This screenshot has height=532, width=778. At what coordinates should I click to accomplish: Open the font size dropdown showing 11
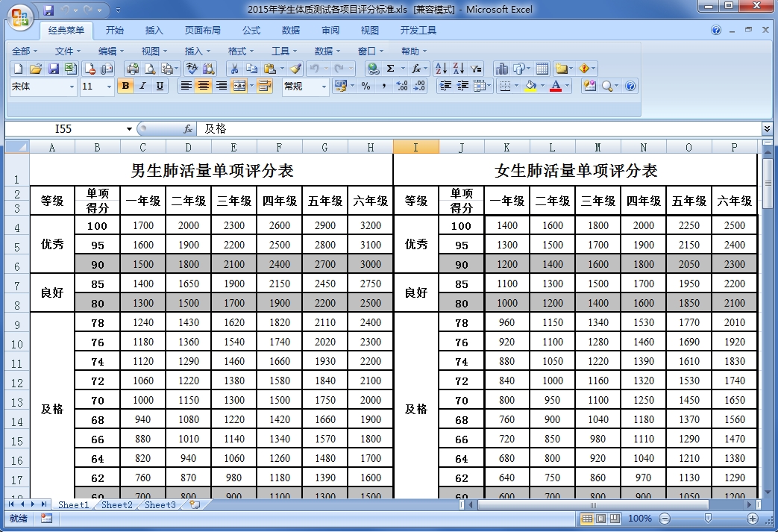110,87
